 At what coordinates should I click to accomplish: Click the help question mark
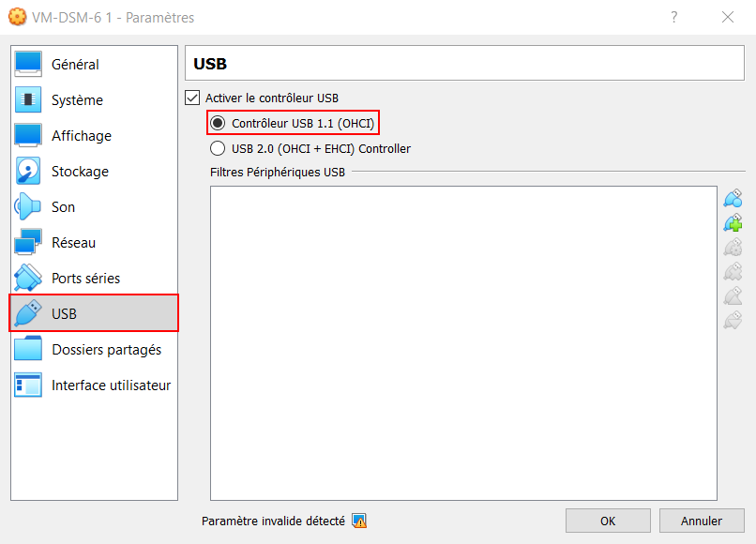point(674,18)
